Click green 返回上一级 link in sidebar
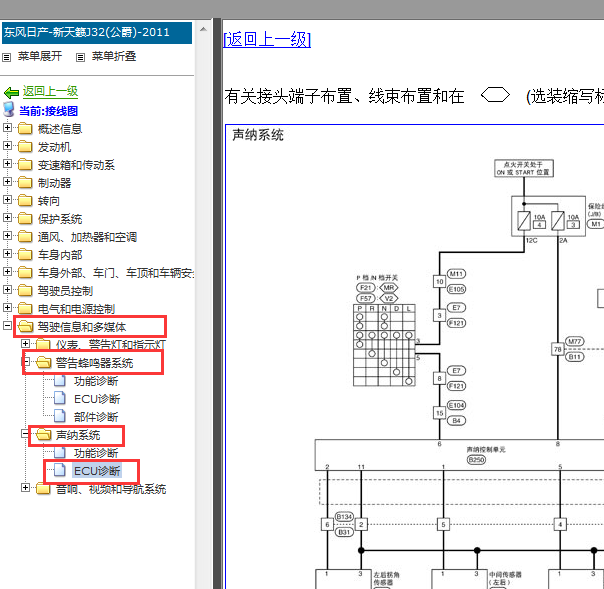 (50, 92)
